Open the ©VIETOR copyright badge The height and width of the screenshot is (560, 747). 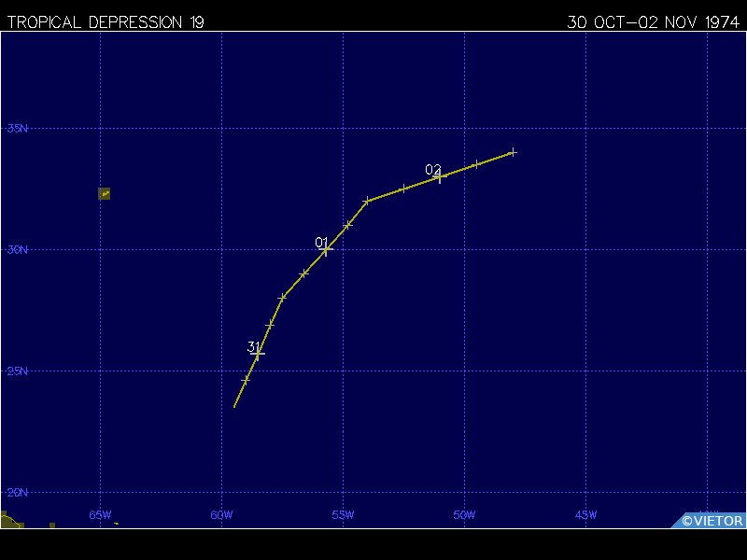tap(712, 521)
